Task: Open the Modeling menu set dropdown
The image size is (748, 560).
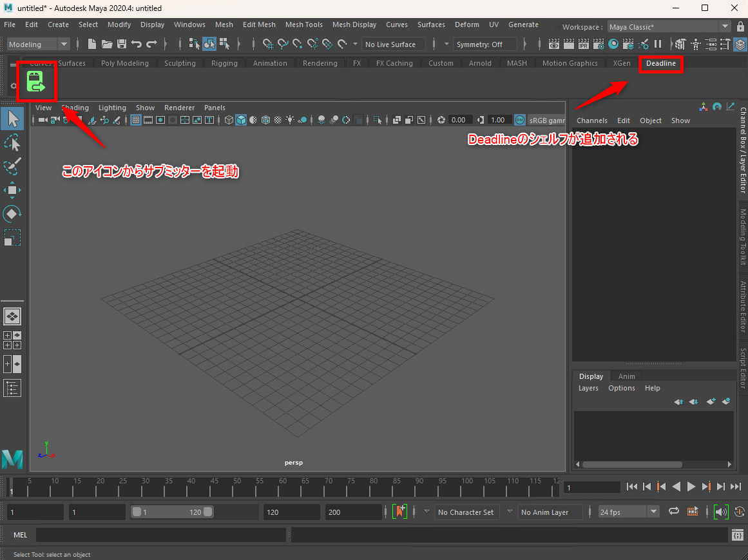Action: [39, 44]
